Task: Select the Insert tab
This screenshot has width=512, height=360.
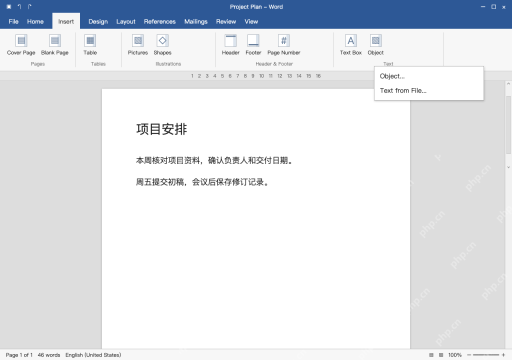Action: pos(66,22)
